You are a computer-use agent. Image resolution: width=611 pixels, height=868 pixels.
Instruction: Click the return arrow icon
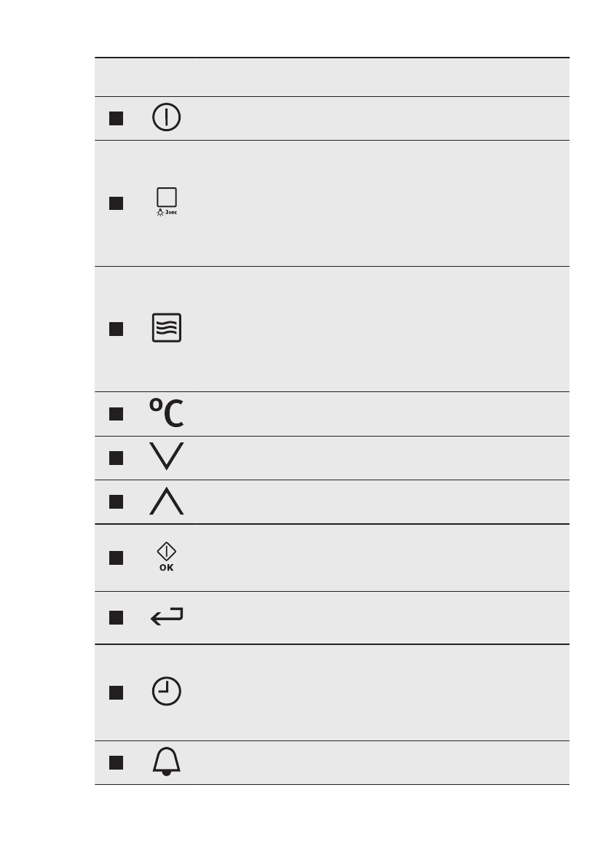click(167, 618)
